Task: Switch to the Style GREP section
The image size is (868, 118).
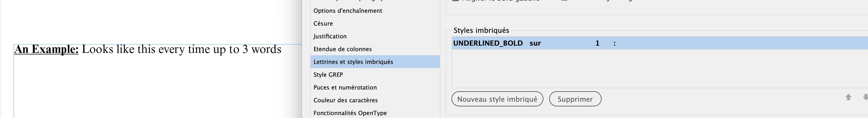Action: [x=328, y=75]
